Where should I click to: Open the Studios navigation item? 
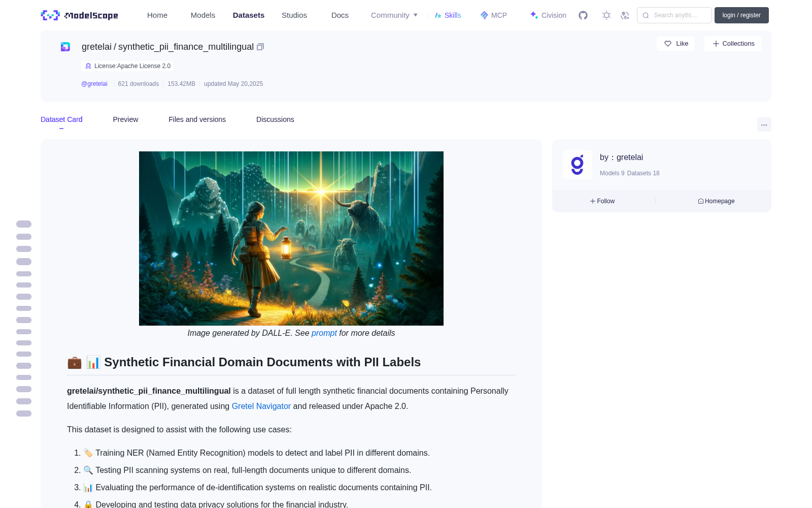pos(294,15)
